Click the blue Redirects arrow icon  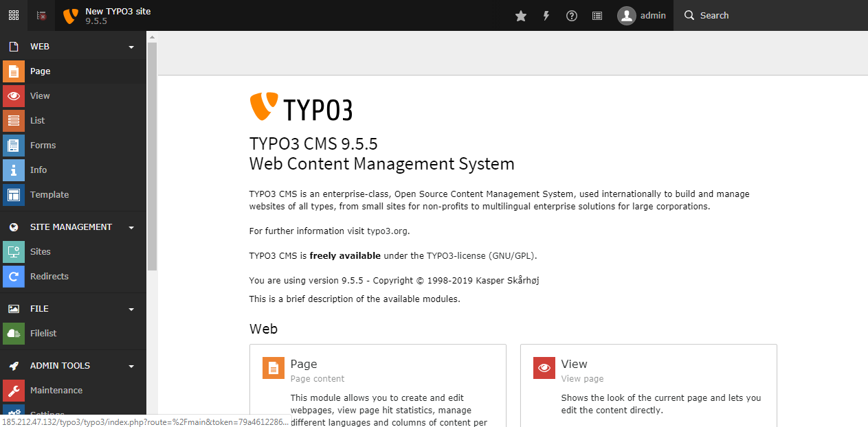pos(14,277)
